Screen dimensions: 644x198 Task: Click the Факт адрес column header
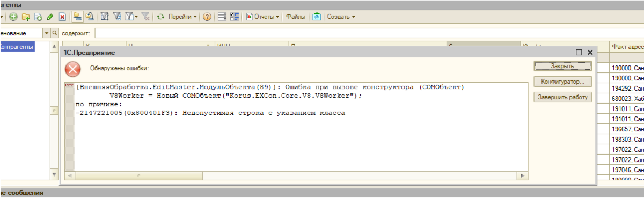pyautogui.click(x=626, y=47)
